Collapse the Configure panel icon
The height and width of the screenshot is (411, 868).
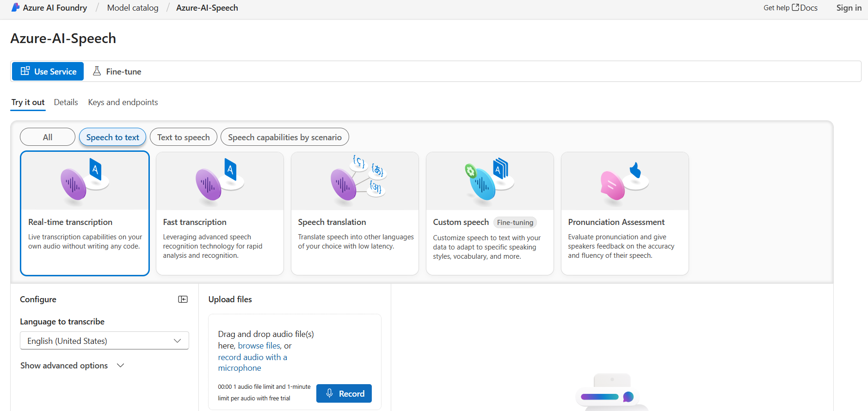(183, 299)
